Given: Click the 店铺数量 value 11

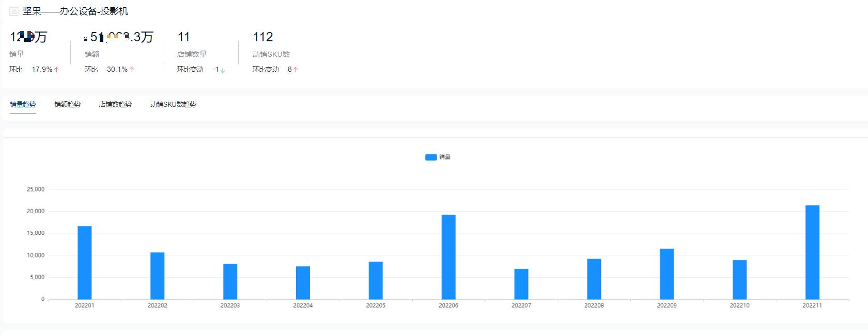Looking at the screenshot, I should pos(184,37).
